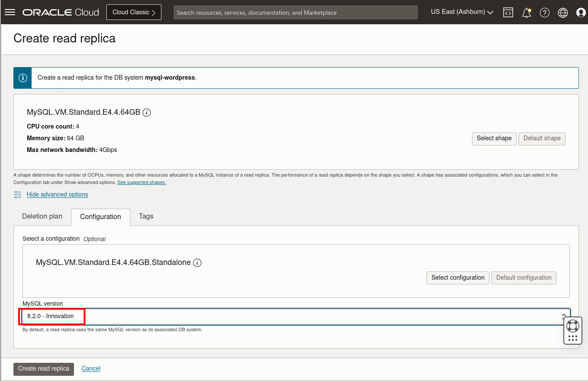View the Standalone configuration info tooltip
Screen dimensions: 588x381
click(197, 262)
